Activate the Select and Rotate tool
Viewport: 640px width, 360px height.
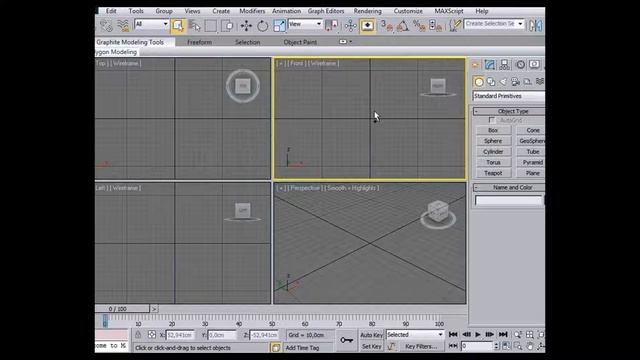[262, 26]
